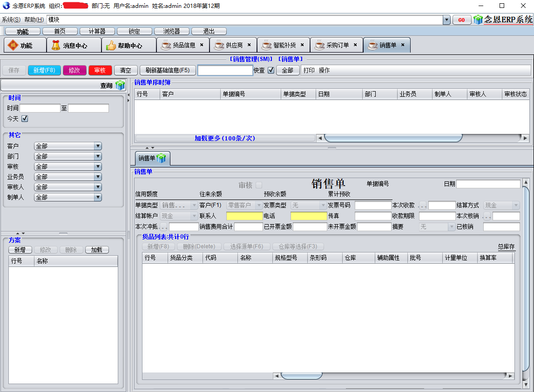Click the 日期 input field
This screenshot has width=534, height=392.
(488, 184)
